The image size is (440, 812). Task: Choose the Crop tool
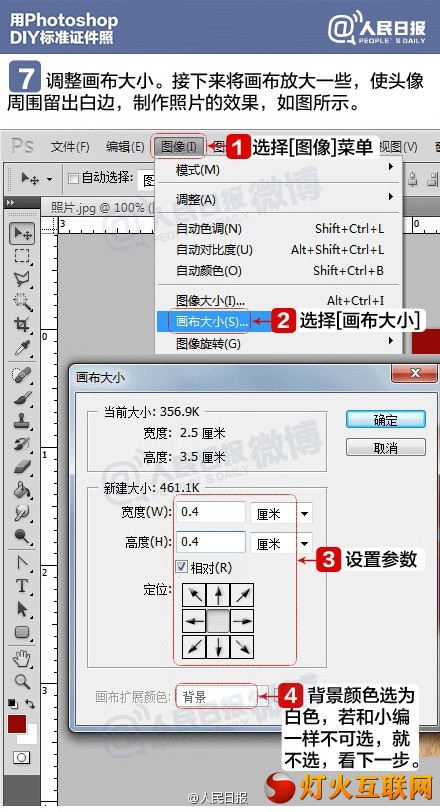[x=21, y=325]
